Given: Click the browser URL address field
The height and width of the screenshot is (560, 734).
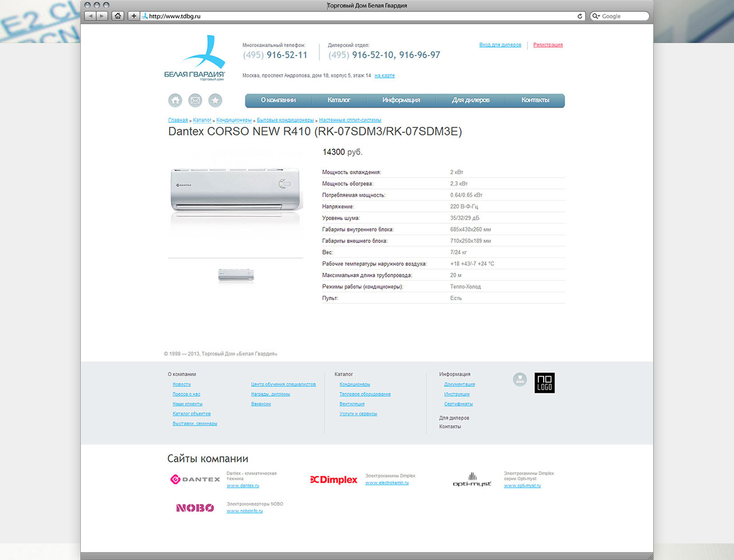Looking at the screenshot, I should click(356, 16).
